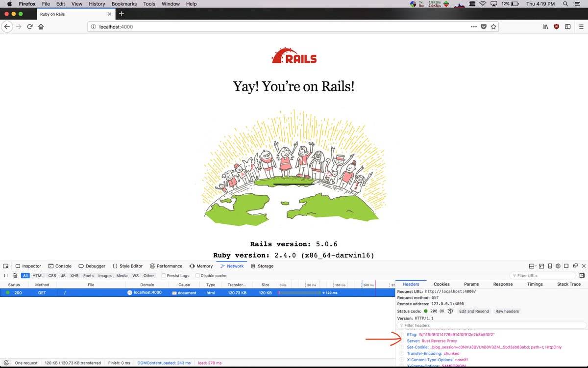Screen dimensions: 588x368
Task: Click the status code help question mark
Action: tap(450, 311)
